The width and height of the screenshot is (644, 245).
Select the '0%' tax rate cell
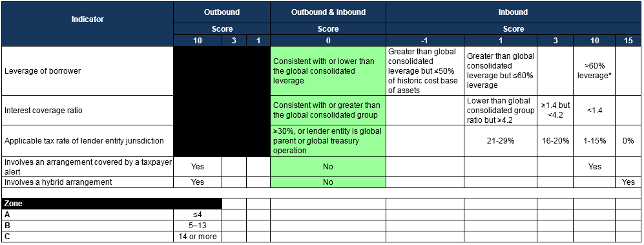[628, 140]
